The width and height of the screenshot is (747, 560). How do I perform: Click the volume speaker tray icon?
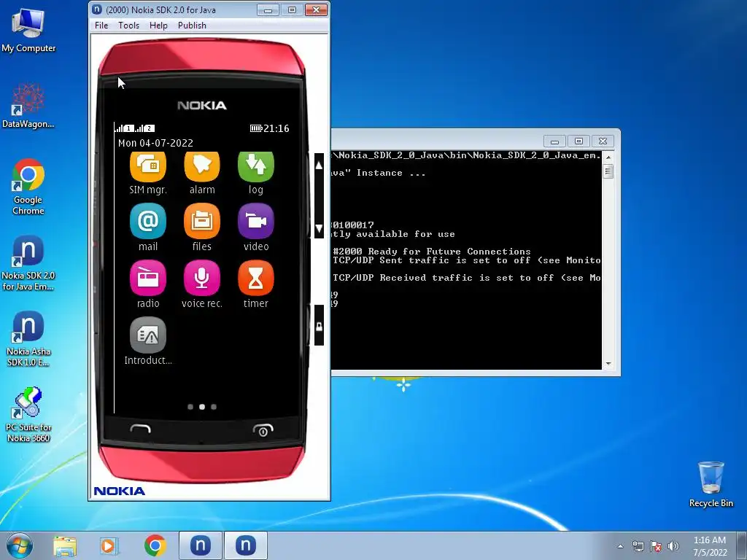673,546
